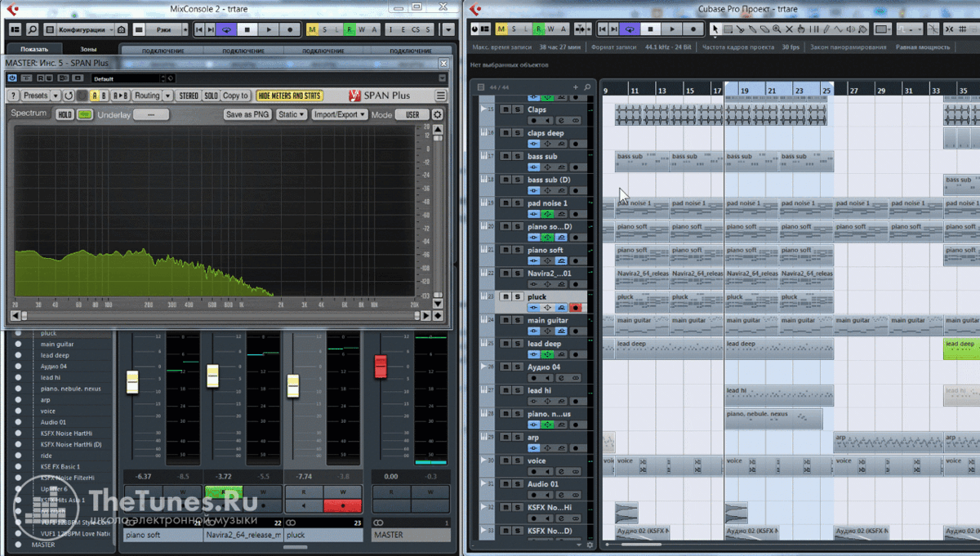Click MixConsole snapshot camera icon
The image size is (980, 556).
click(122, 29)
